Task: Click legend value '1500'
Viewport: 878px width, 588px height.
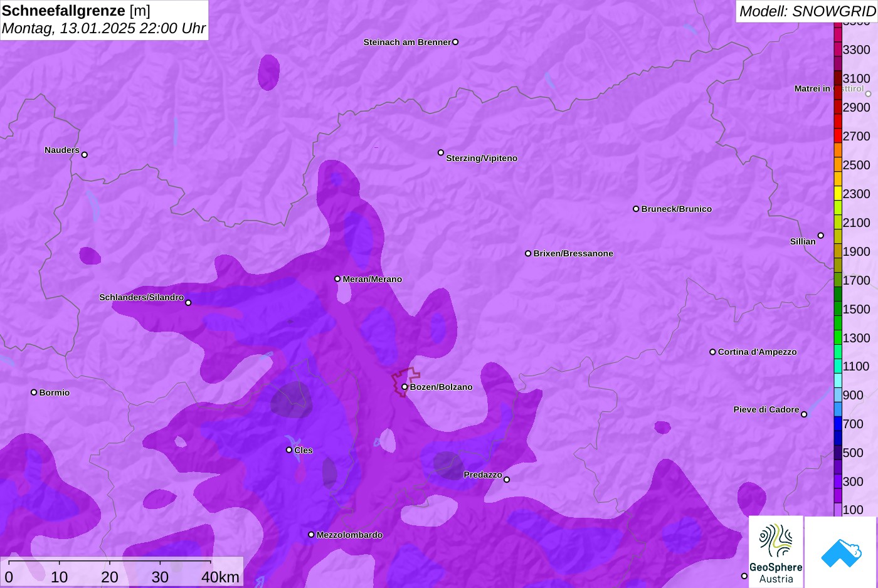Action: tap(856, 309)
